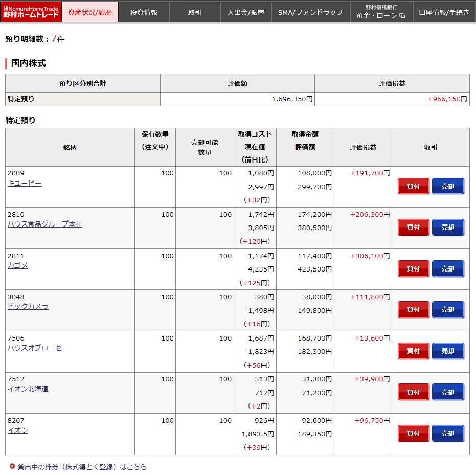This screenshot has height=475, width=476.
Task: Open the 貸出中の株券(株式得とく登録)はこちら link
Action: click(x=82, y=467)
